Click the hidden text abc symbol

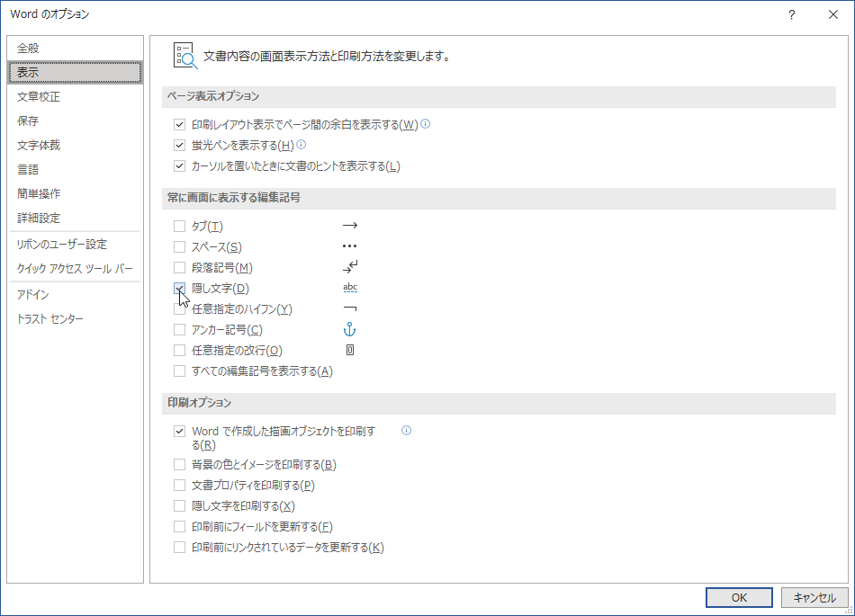pos(350,288)
